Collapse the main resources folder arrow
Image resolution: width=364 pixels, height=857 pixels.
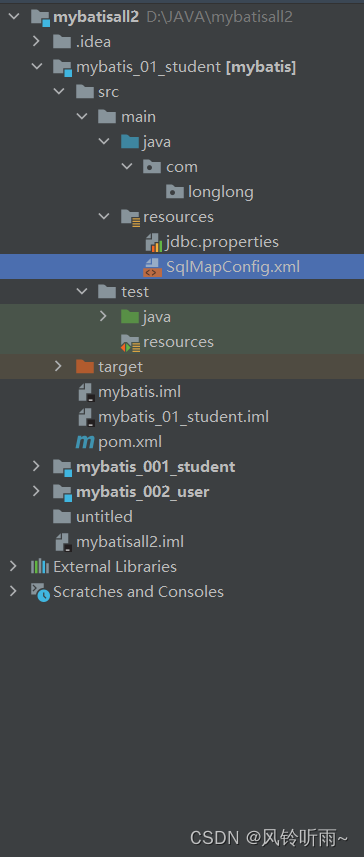[x=104, y=216]
